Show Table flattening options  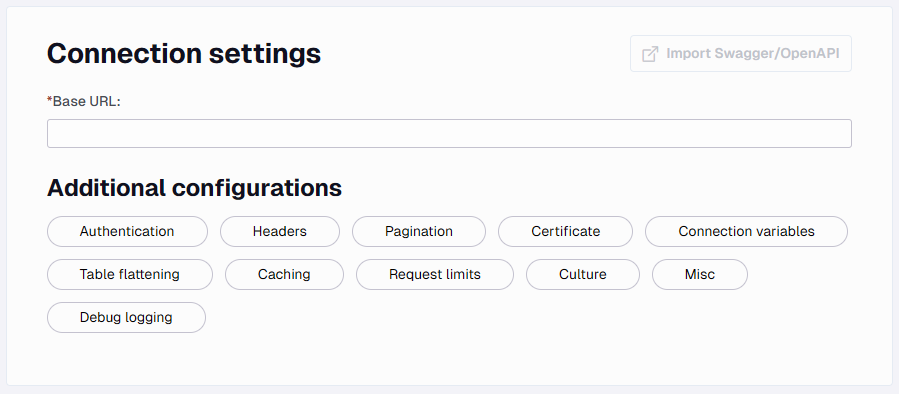click(130, 275)
